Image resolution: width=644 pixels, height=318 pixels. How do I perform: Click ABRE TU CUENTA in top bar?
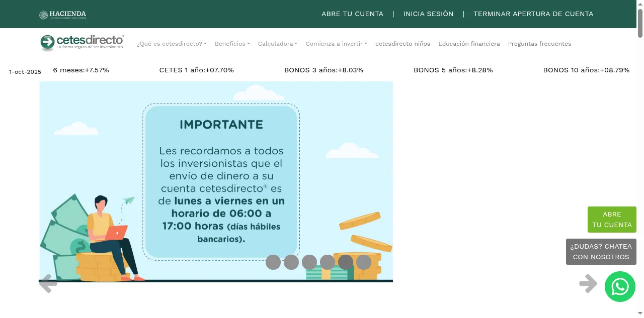tap(352, 14)
